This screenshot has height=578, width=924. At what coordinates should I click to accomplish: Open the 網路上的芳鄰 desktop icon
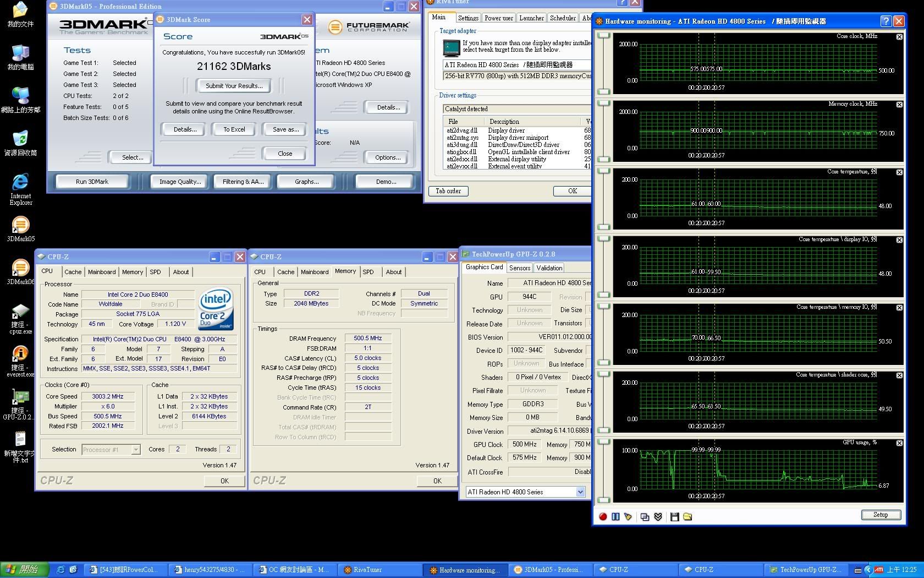coord(20,100)
